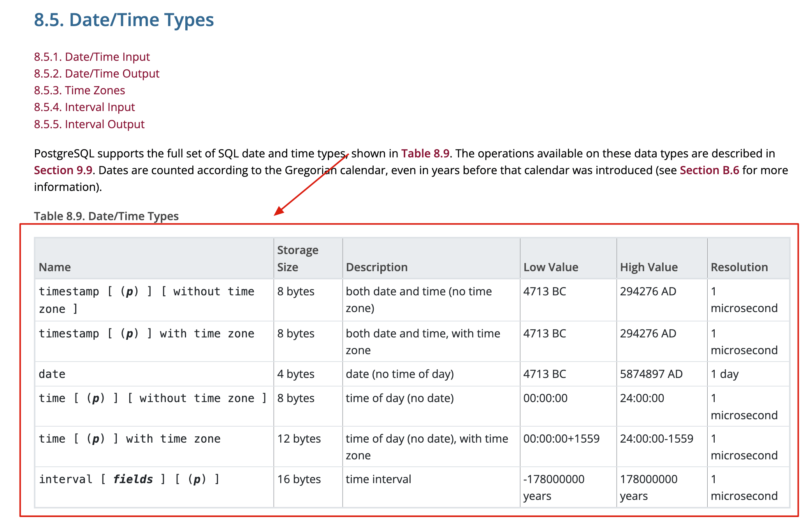Image resolution: width=812 pixels, height=526 pixels.
Task: Click the Name column header
Action: tap(55, 267)
